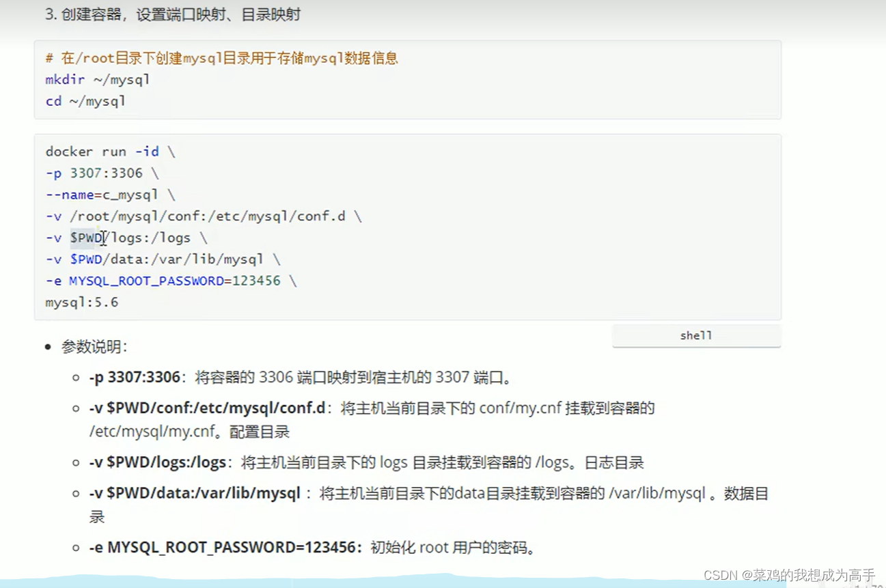The image size is (886, 588).
Task: Click the shell language label below the code block
Action: [695, 335]
